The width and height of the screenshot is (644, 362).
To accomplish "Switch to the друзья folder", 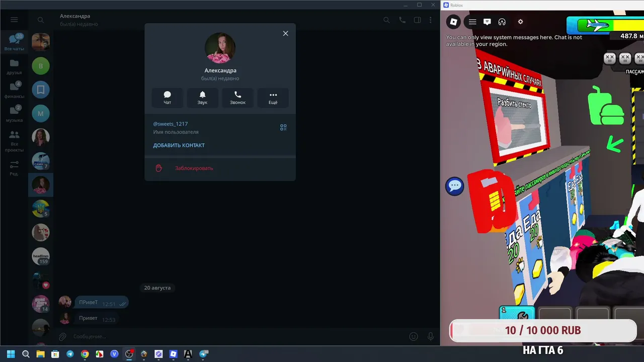I will (x=14, y=66).
